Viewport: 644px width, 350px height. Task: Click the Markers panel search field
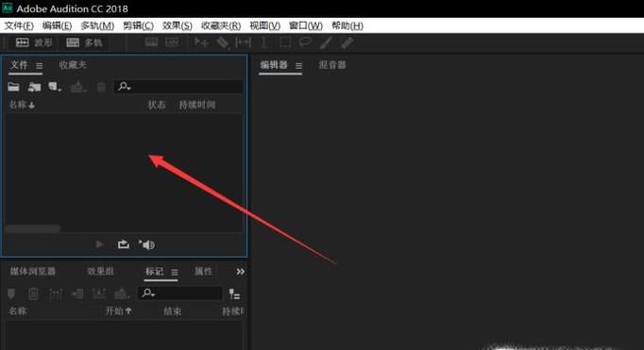click(x=179, y=293)
